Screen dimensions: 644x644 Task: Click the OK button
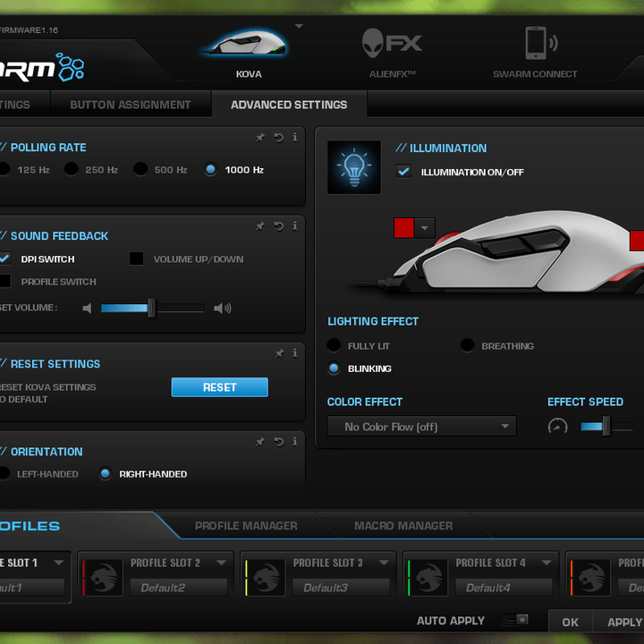pos(570,622)
